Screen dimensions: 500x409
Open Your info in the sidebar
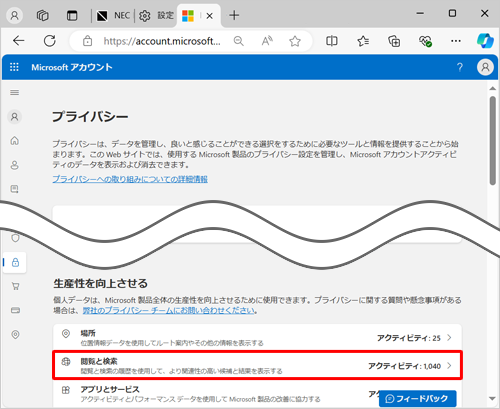point(14,165)
